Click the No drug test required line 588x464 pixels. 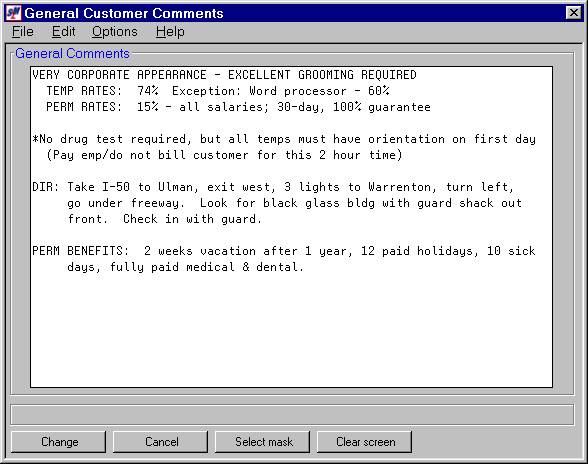tap(284, 139)
